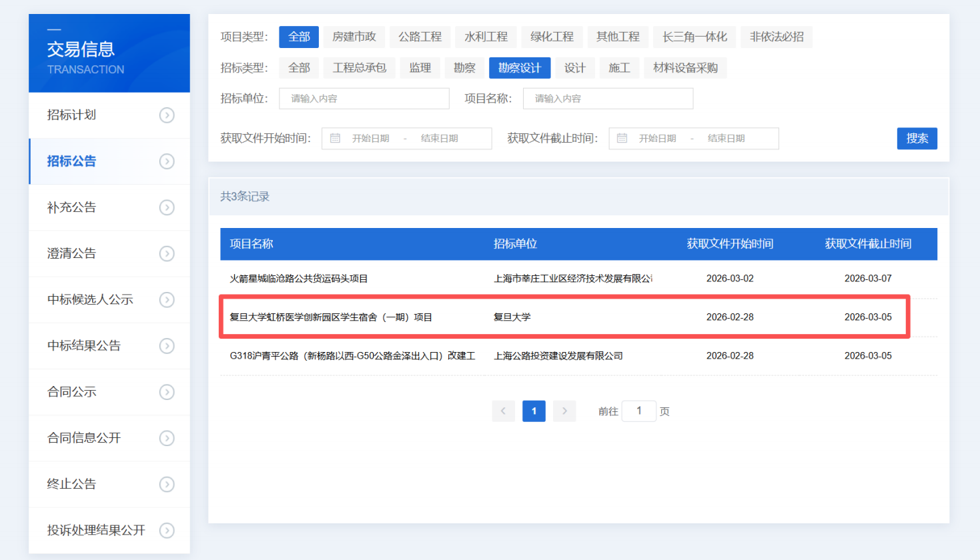Open 复旦大学虹桥医学创新园区学生宿舍 project link
Screen dimensions: 980x560
331,317
